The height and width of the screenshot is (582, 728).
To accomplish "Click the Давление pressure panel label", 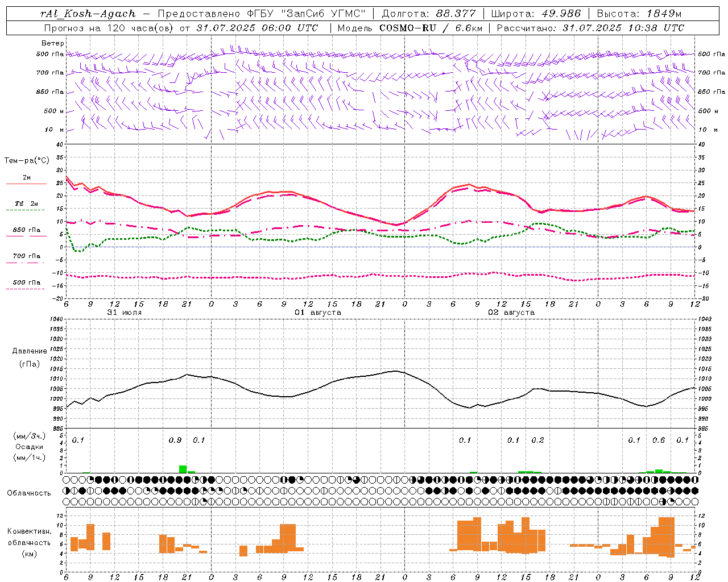I will tap(30, 351).
